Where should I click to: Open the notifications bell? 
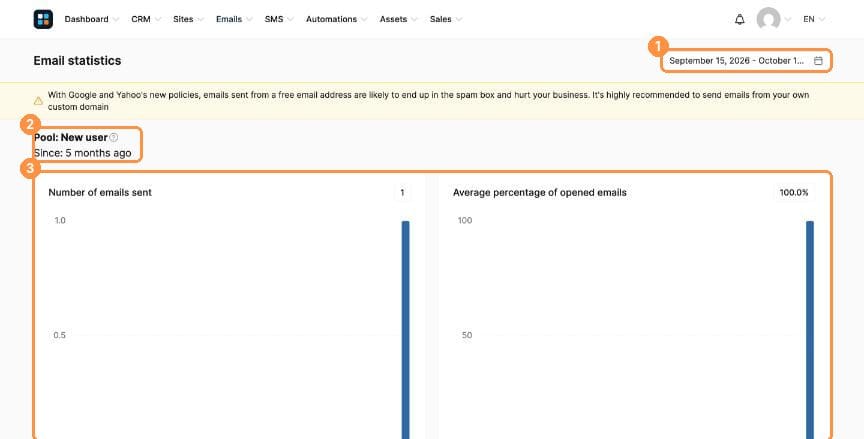click(x=739, y=19)
